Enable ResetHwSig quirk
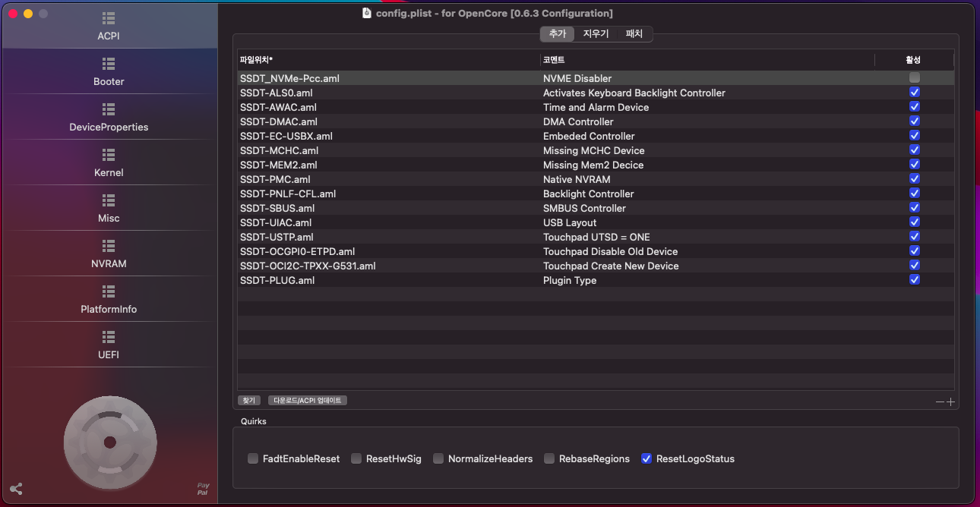The height and width of the screenshot is (507, 980). click(x=356, y=458)
